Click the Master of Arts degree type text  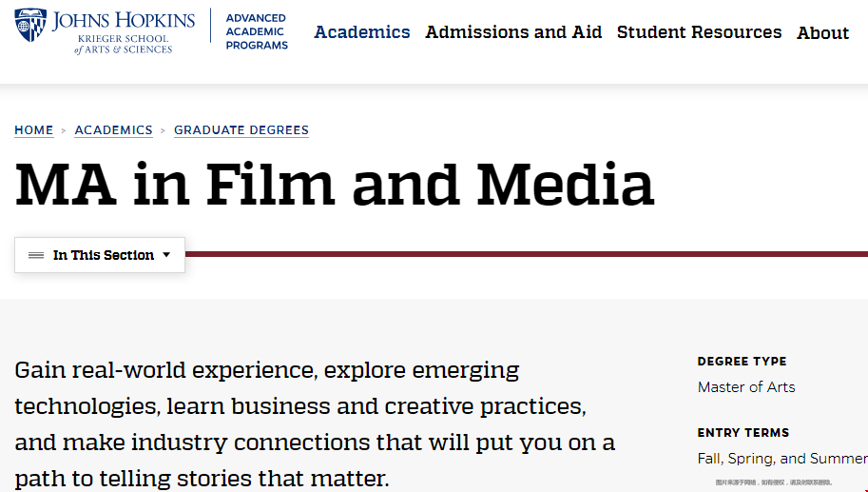click(746, 387)
